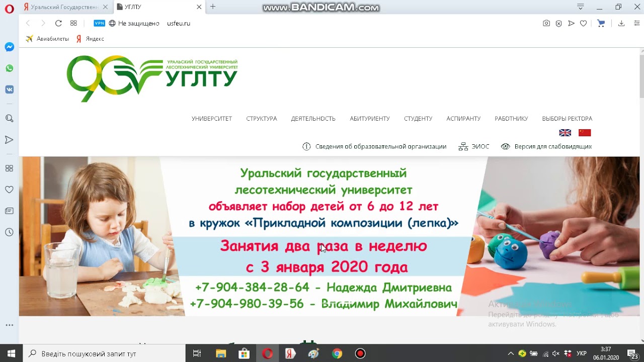The image size is (644, 362).
Task: Take a snapshot with camera icon
Action: click(546, 23)
